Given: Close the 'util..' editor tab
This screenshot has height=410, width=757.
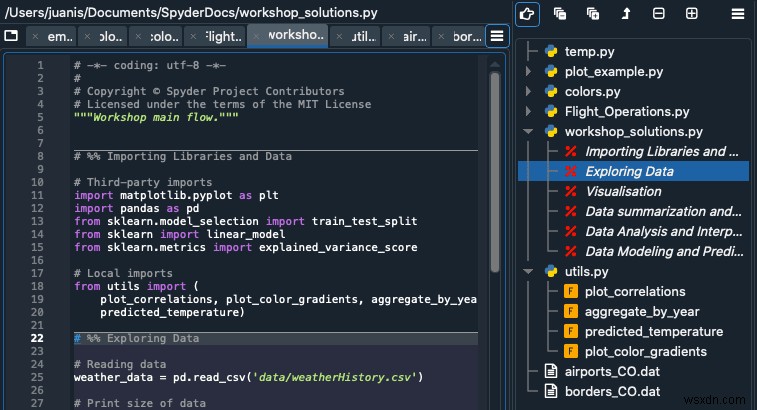Looking at the screenshot, I should pyautogui.click(x=339, y=36).
